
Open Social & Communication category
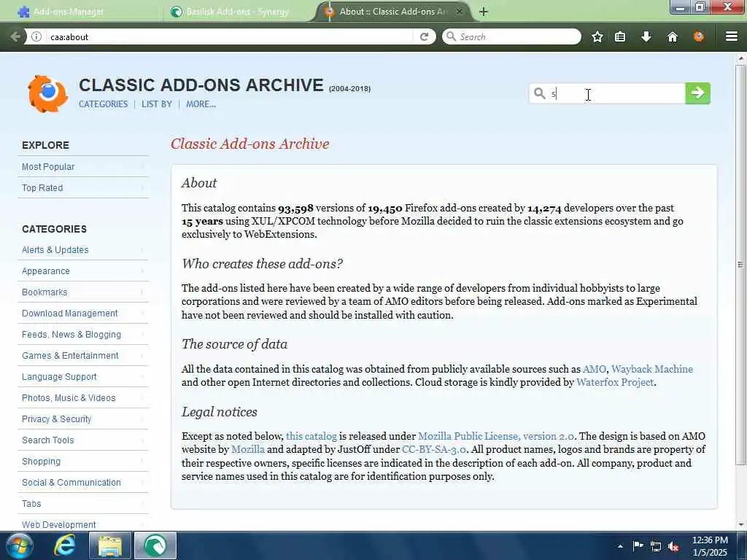click(x=83, y=483)
